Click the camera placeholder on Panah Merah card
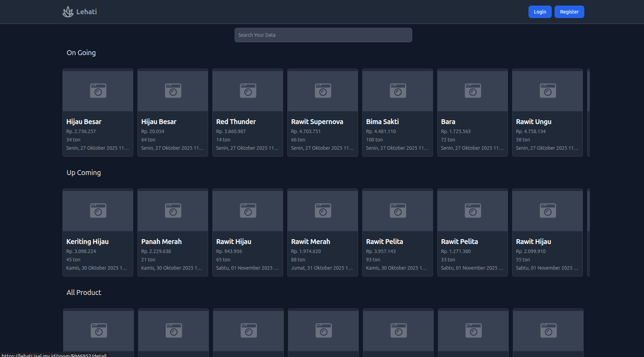Viewport: 644px width, 357px height. point(173,210)
